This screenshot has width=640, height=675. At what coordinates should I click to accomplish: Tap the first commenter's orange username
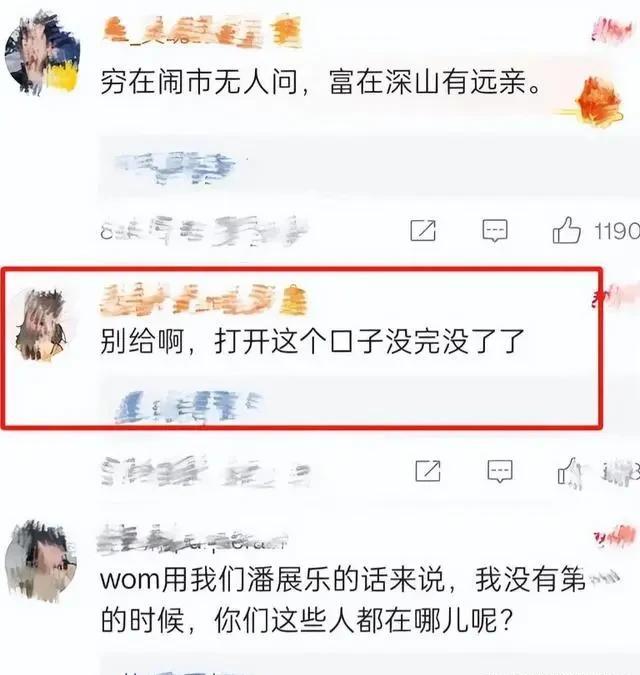click(202, 31)
